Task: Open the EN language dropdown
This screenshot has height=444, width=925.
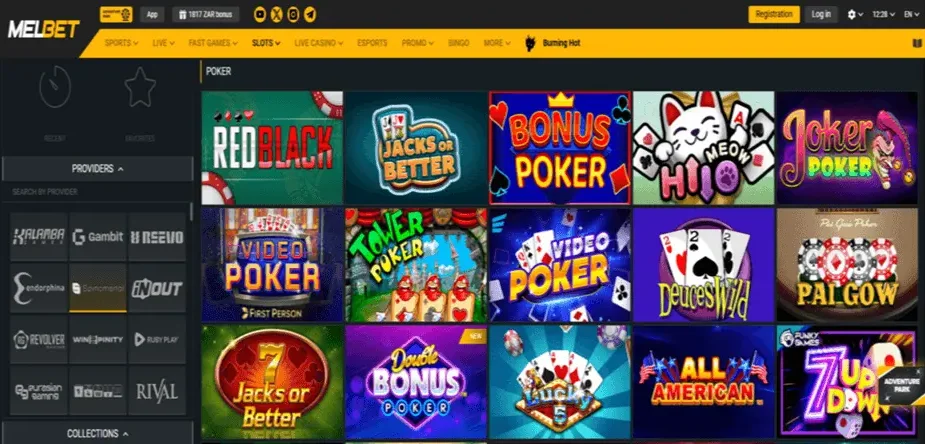Action: point(911,15)
